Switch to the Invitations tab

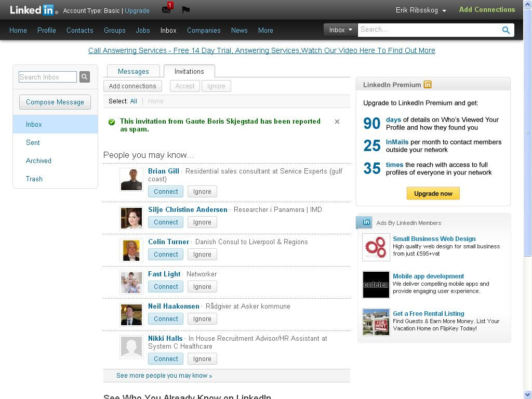[189, 71]
